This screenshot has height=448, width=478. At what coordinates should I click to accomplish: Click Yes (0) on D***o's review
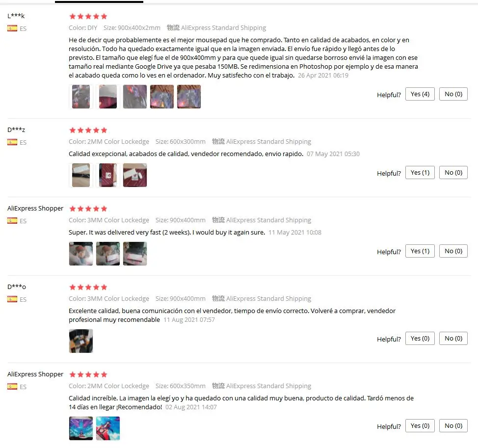pos(420,338)
